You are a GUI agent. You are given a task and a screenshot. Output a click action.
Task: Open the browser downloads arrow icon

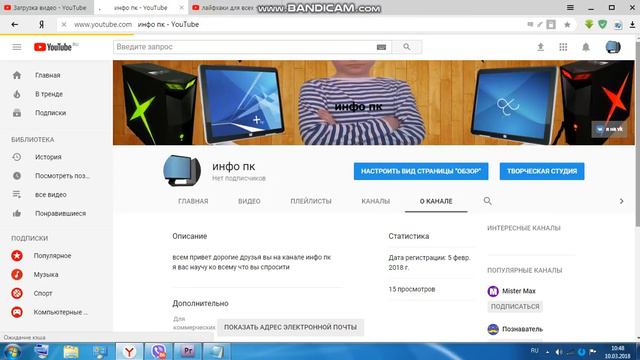632,24
